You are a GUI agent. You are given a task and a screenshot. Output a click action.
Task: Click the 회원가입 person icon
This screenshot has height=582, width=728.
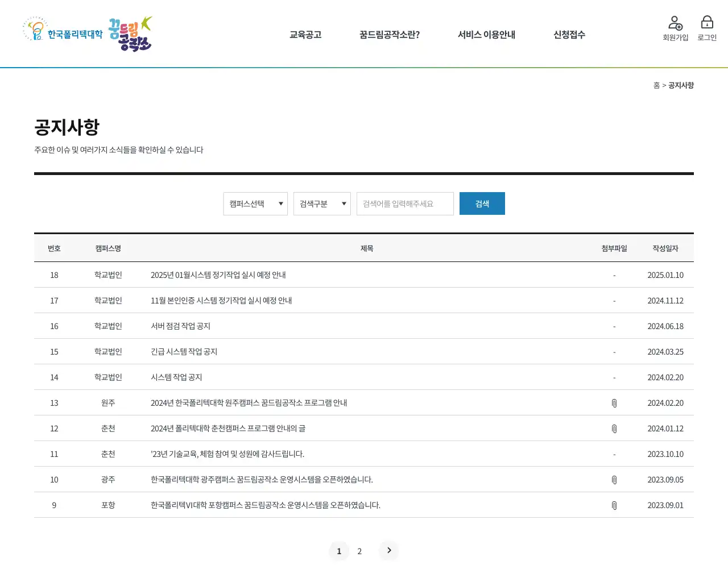675,23
